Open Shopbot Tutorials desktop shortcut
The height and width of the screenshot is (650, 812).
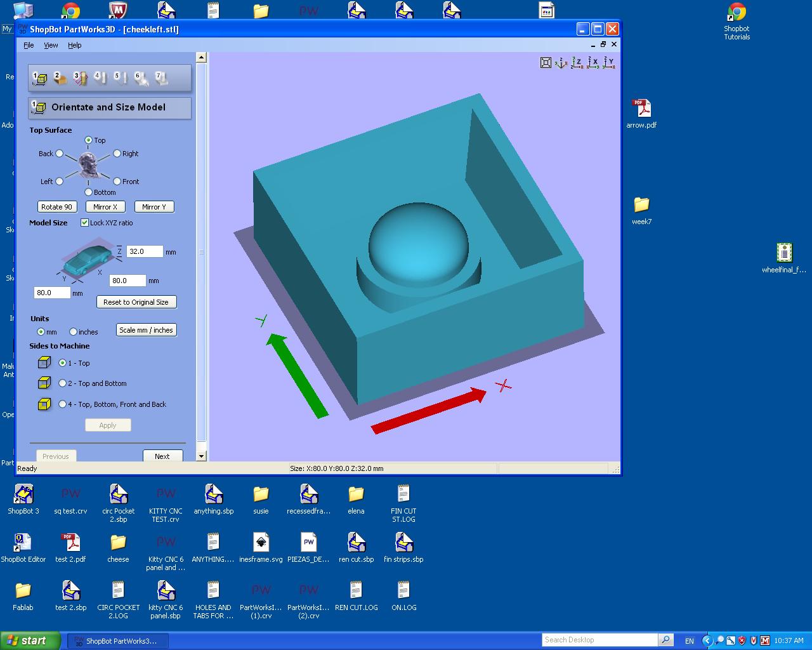tap(737, 21)
